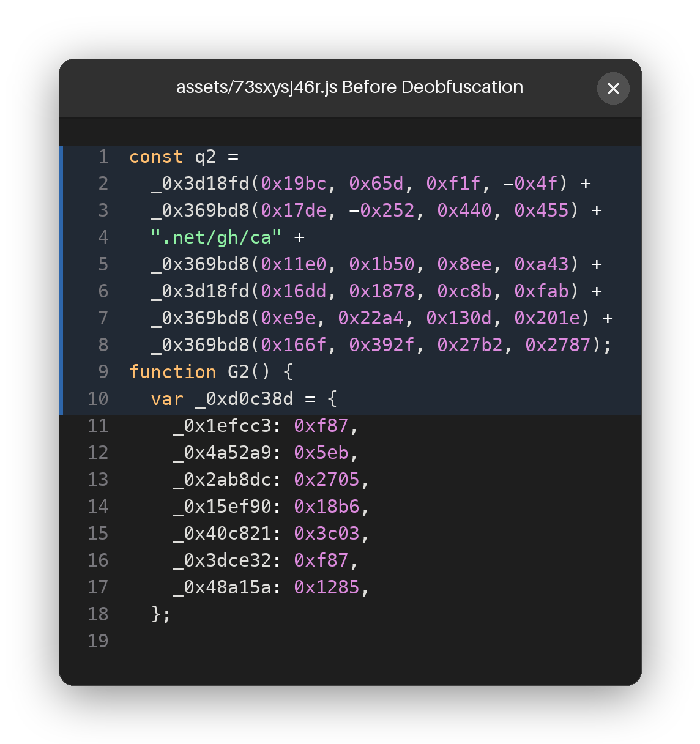This screenshot has width=700, height=744.
Task: Click 'function' keyword on line 9
Action: [x=173, y=372]
